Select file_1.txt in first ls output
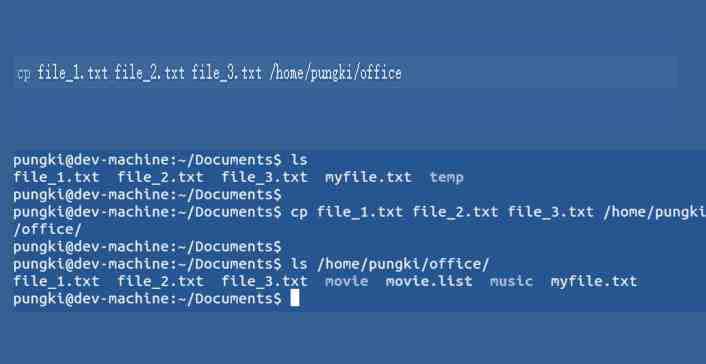 coord(56,177)
